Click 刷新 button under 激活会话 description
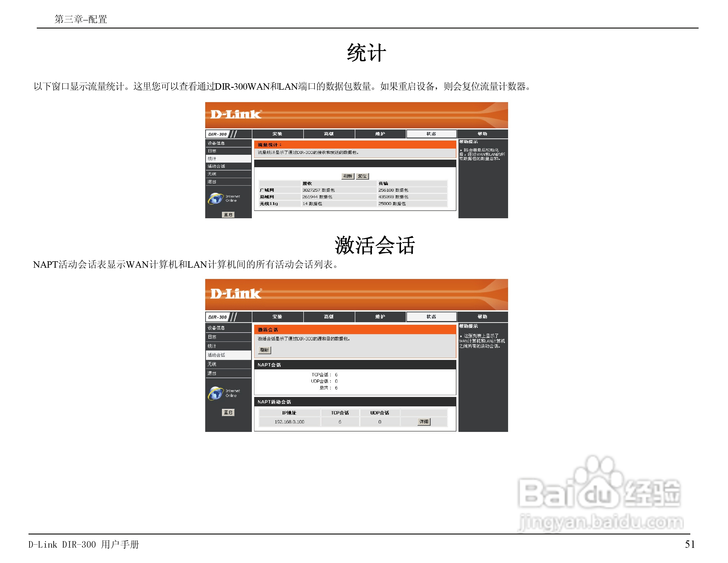 [x=264, y=350]
